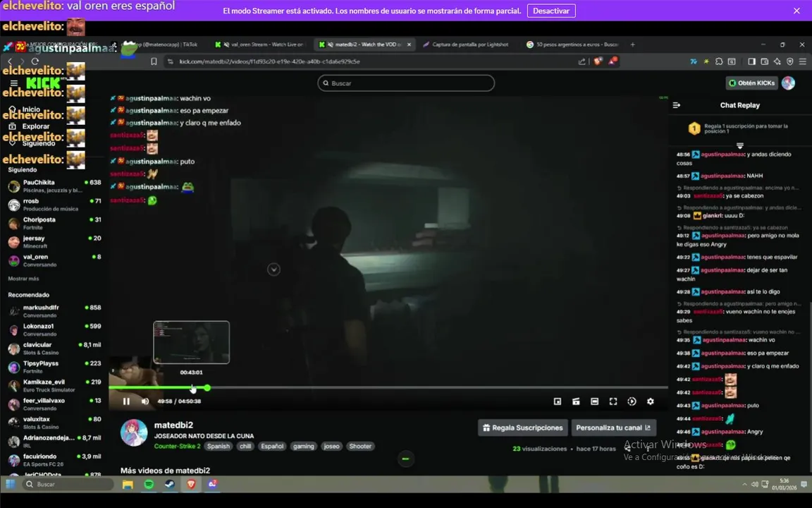Screen dimensions: 812x508
Task: Toggle the browser sidebar panel icon
Action: 751,61
